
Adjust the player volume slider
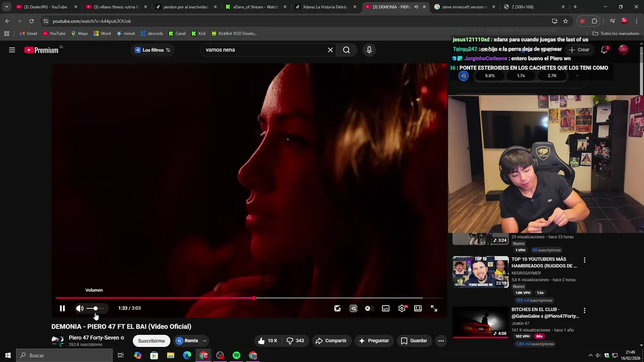pos(96,308)
